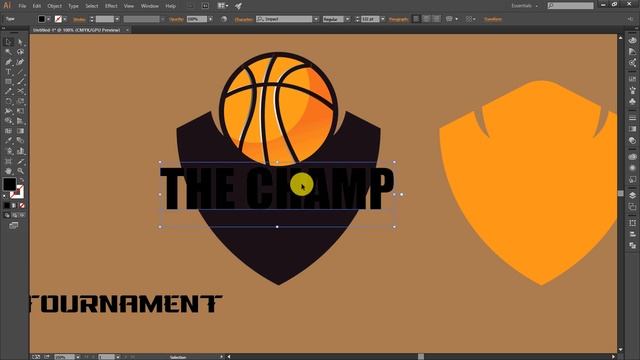
Task: Open the Transform panel link
Action: (493, 19)
